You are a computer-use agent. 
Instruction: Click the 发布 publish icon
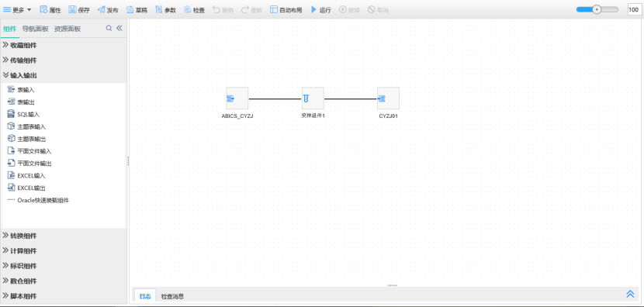pyautogui.click(x=101, y=9)
